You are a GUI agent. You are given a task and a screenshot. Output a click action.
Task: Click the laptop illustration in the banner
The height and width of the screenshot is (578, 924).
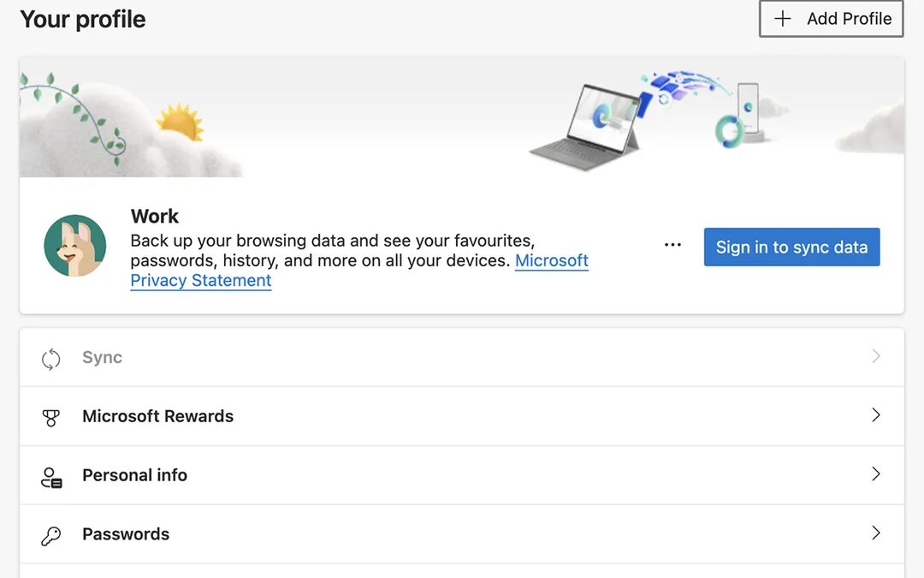click(586, 124)
